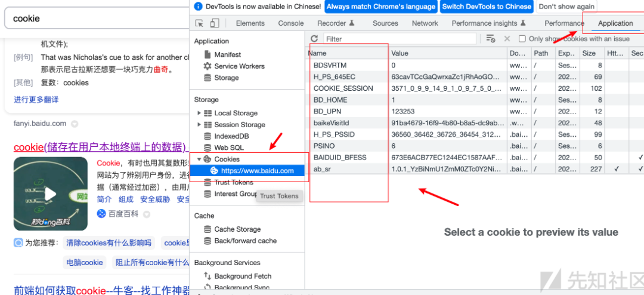The height and width of the screenshot is (295, 644).
Task: Check Only show cookies with an issue
Action: tap(522, 39)
